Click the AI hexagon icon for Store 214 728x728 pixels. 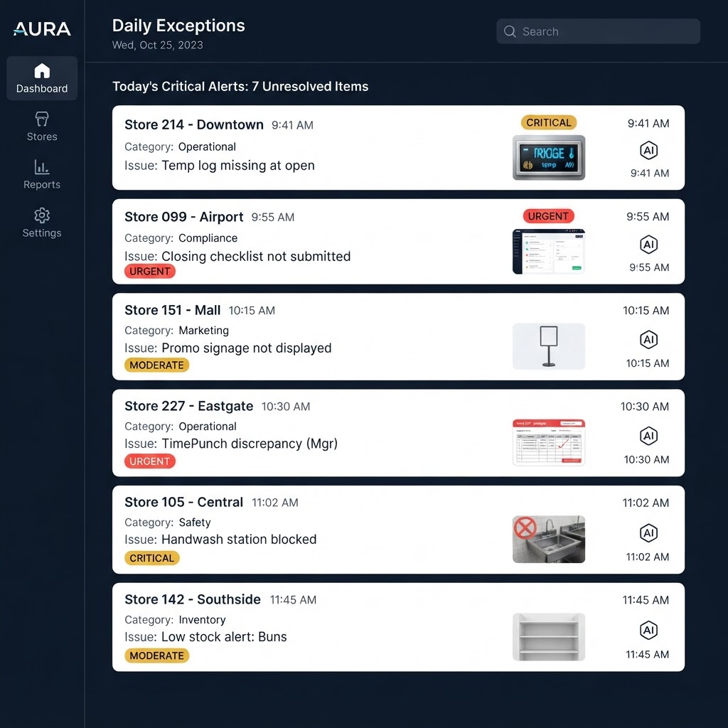click(x=648, y=151)
